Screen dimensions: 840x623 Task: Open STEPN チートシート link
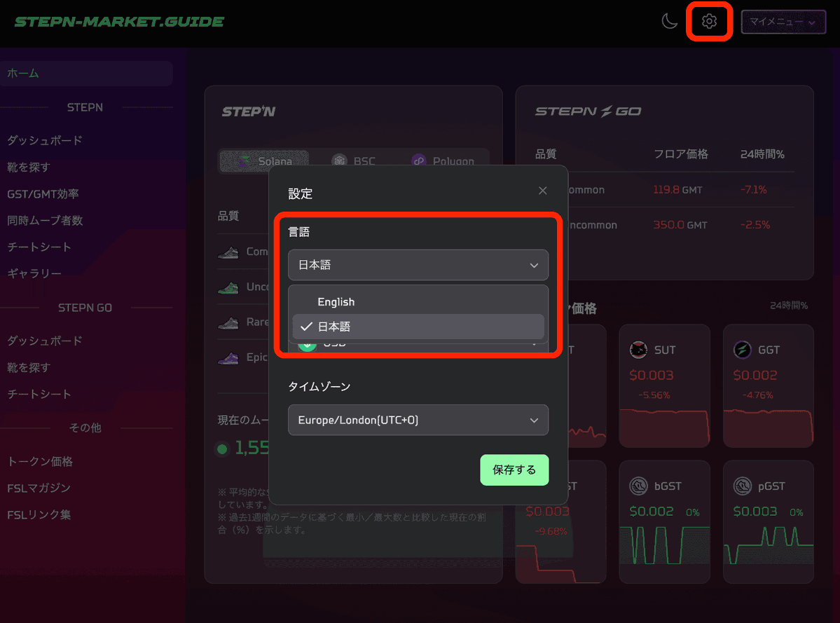tap(39, 247)
